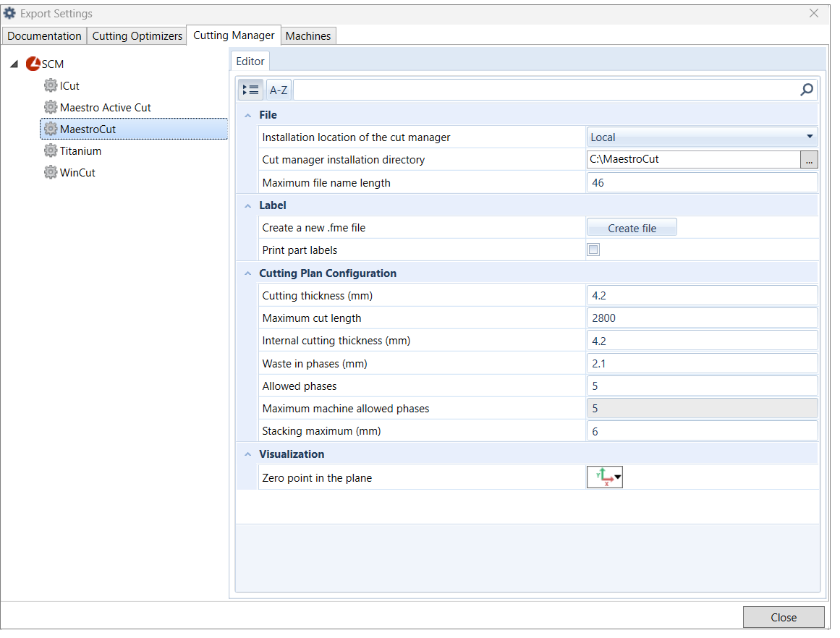
Task: Collapse the Cutting Plan Configuration section
Action: coord(247,273)
